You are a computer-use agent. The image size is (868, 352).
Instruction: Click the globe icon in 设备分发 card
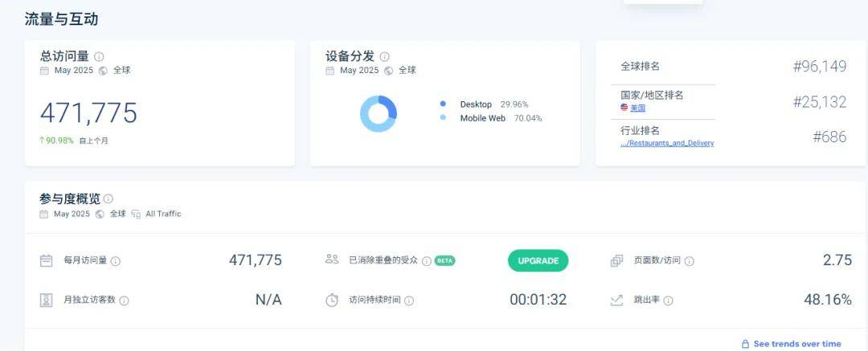[x=389, y=71]
